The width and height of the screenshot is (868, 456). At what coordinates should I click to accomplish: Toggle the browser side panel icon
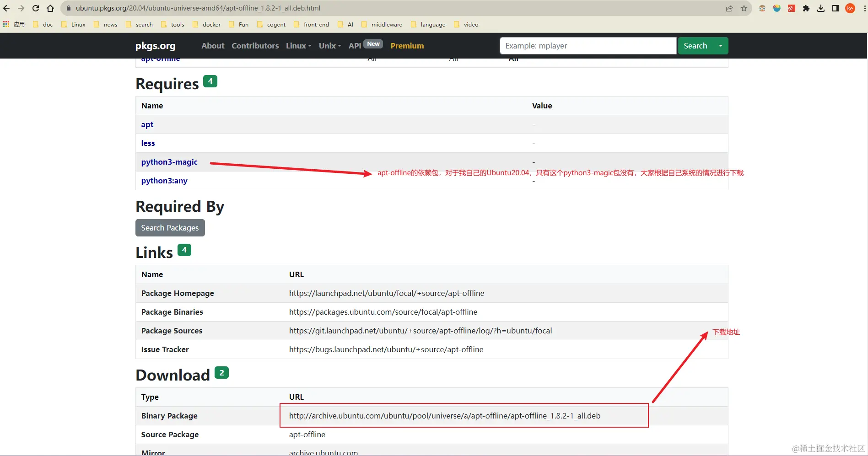(836, 8)
